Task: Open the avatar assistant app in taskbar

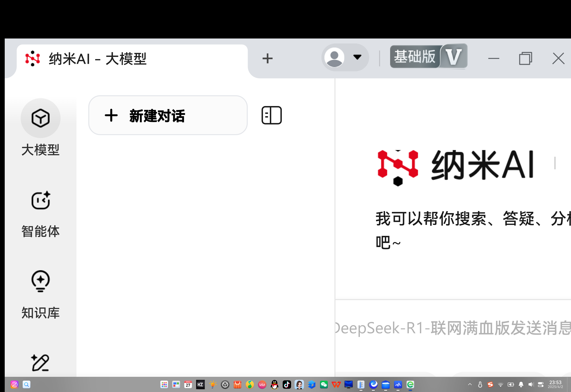Action: coord(299,384)
